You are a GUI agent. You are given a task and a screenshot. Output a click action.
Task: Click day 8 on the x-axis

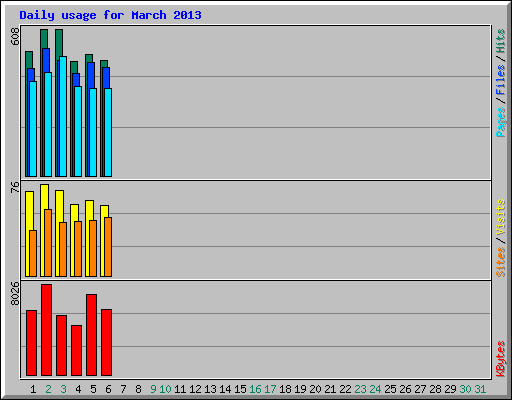[x=138, y=389]
